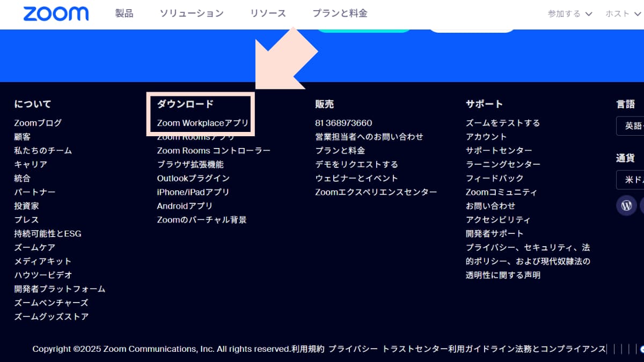Open the ソリューション navigation menu

click(x=192, y=13)
